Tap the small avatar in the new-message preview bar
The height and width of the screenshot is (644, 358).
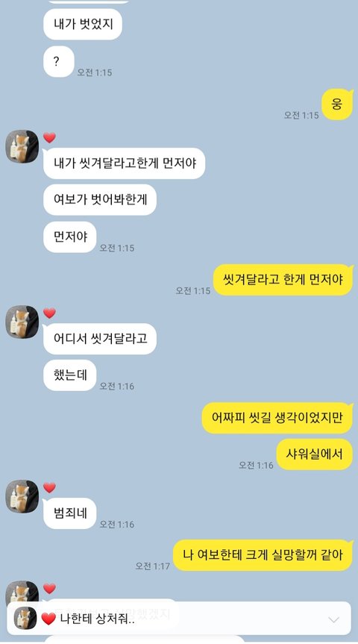(x=25, y=619)
